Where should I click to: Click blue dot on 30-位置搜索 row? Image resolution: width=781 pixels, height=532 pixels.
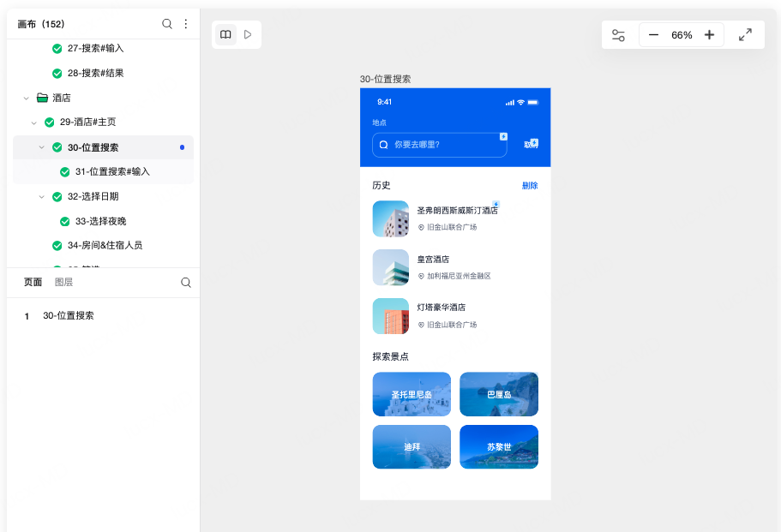[183, 147]
